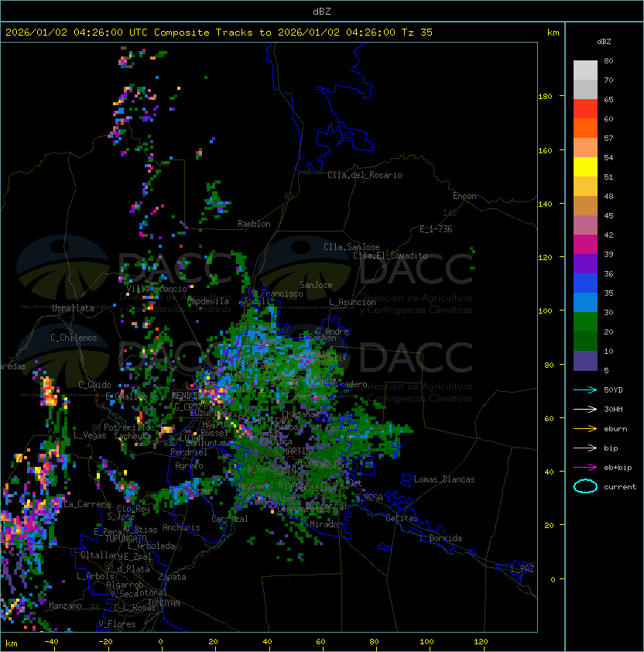Click the 'SanJose' label near Francisco
Viewport: 644px width, 652px height.
[x=316, y=285]
